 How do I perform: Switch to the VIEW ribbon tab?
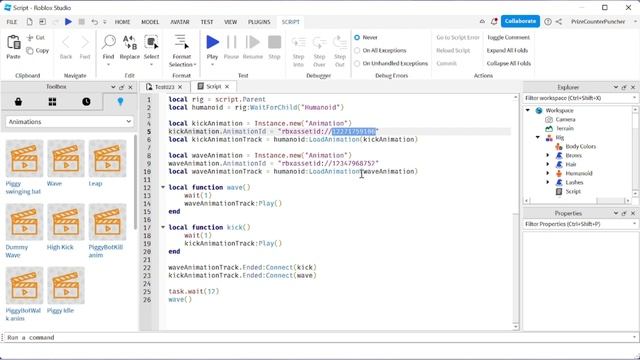(231, 22)
